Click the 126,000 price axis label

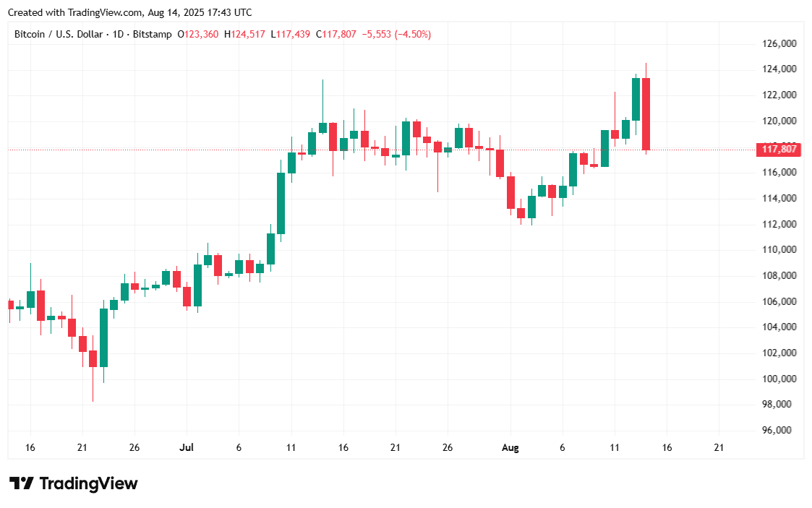tap(780, 44)
